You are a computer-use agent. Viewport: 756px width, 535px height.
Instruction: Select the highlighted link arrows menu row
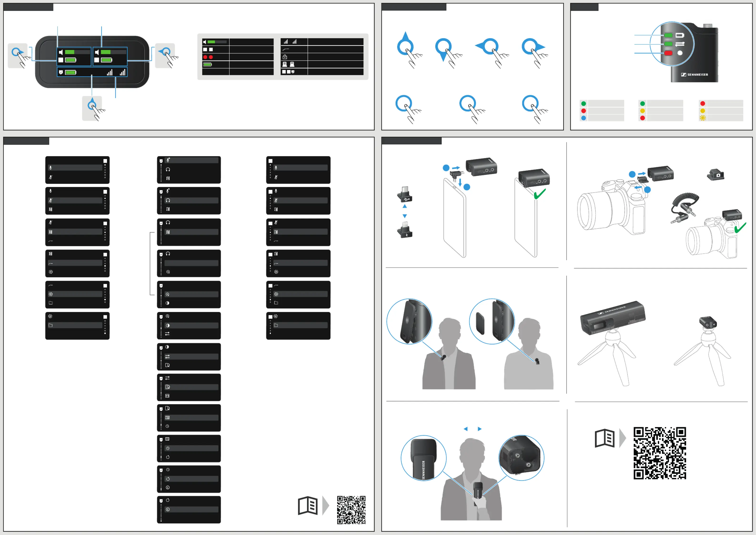[191, 357]
